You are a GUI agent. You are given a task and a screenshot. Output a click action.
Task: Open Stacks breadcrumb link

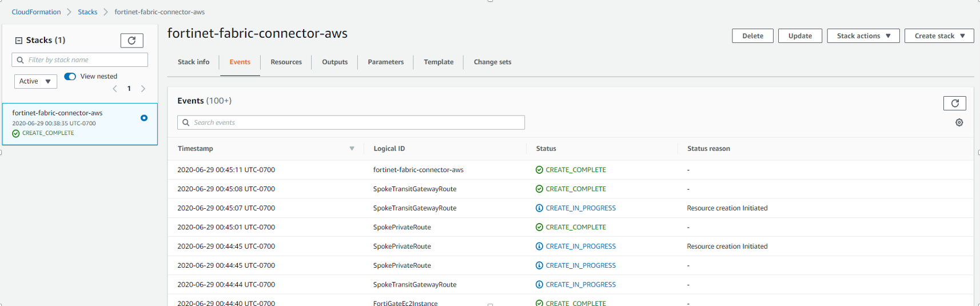pos(87,12)
